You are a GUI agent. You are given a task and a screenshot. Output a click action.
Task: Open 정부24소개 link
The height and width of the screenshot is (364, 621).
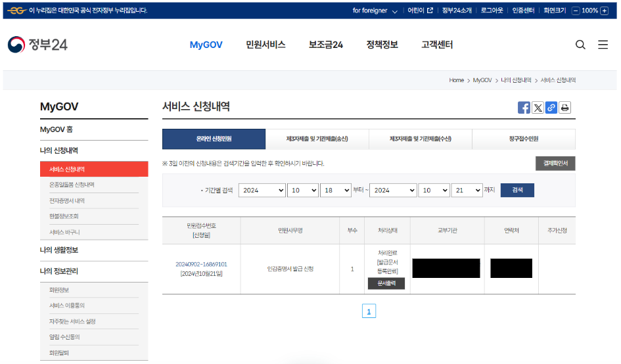(457, 11)
